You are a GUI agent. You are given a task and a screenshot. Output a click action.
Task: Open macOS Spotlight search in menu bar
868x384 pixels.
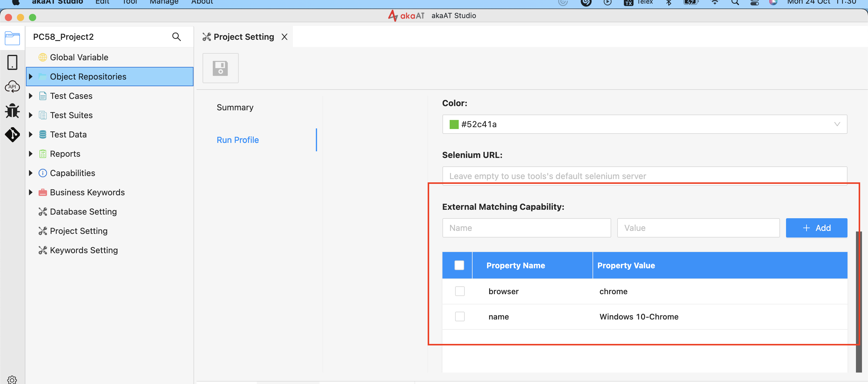point(735,2)
